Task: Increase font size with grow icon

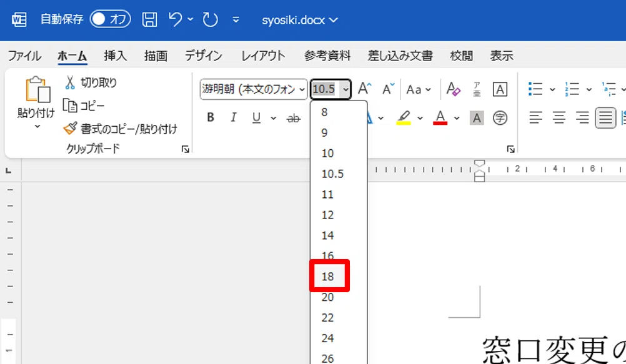Action: tap(364, 89)
